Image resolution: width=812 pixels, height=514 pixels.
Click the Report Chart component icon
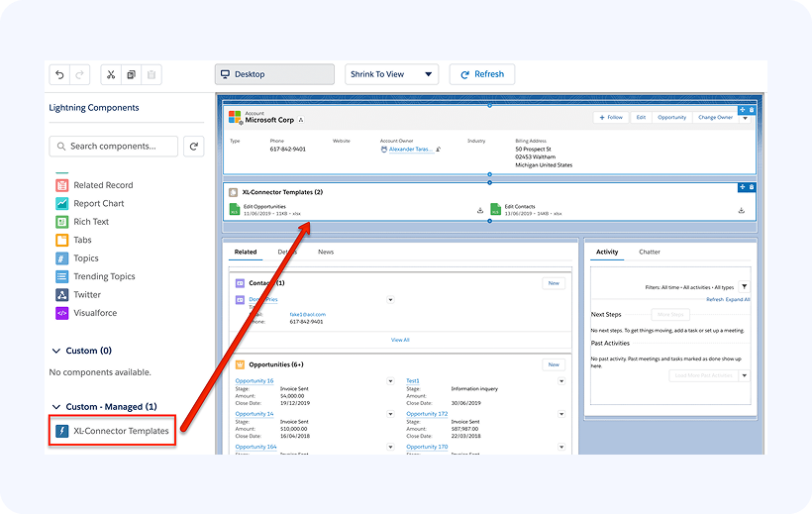60,204
